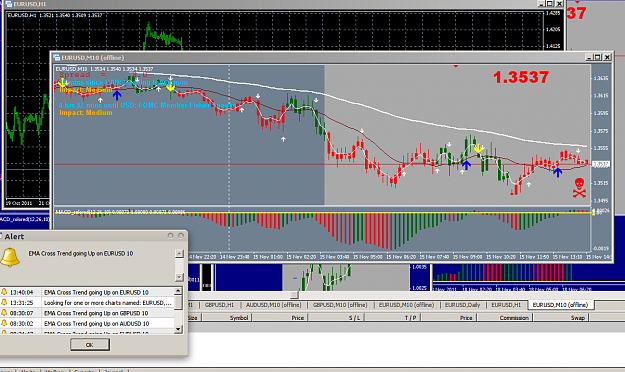Click the EURUSD,H1 background window icon
The image size is (625, 372).
8,4
